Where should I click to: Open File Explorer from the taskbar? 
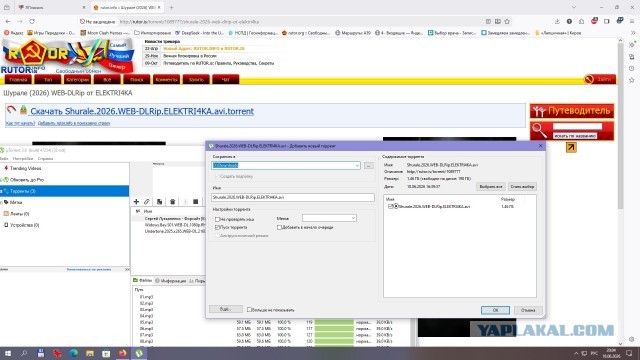(x=90, y=353)
